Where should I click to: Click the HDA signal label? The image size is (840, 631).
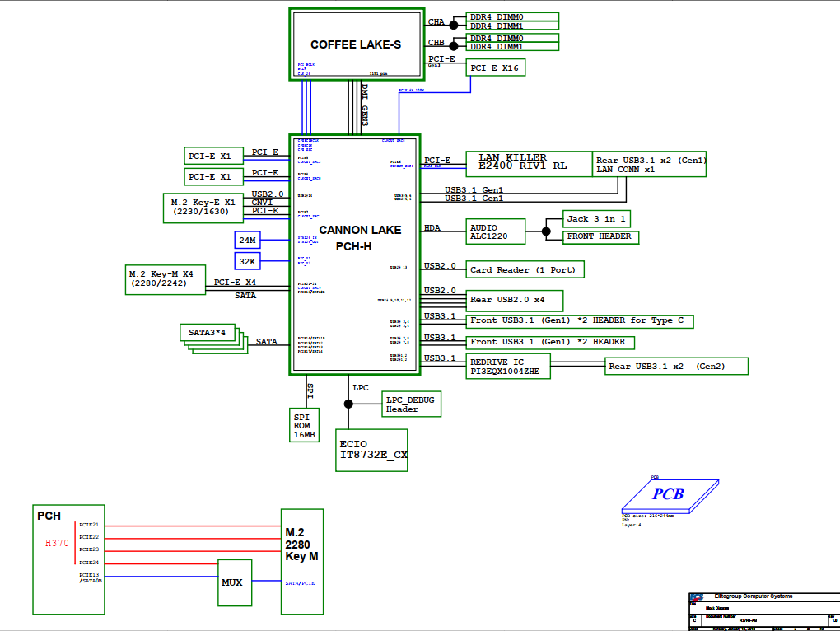[432, 228]
